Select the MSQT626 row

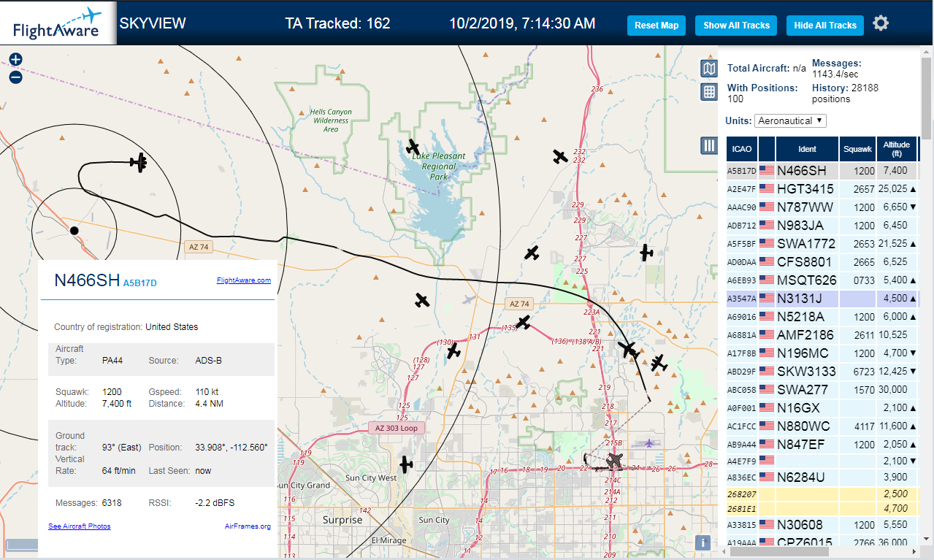(x=823, y=280)
